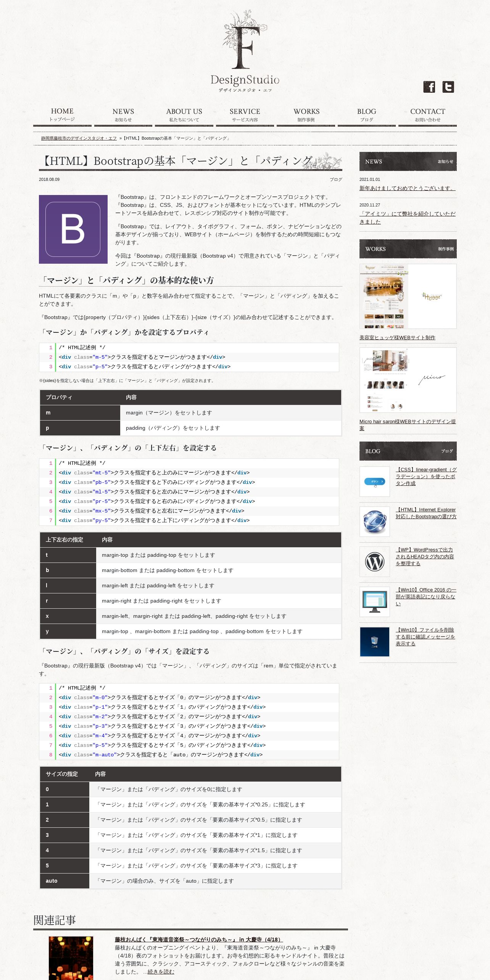
Task: Open the Facebook icon link
Action: coord(429,87)
